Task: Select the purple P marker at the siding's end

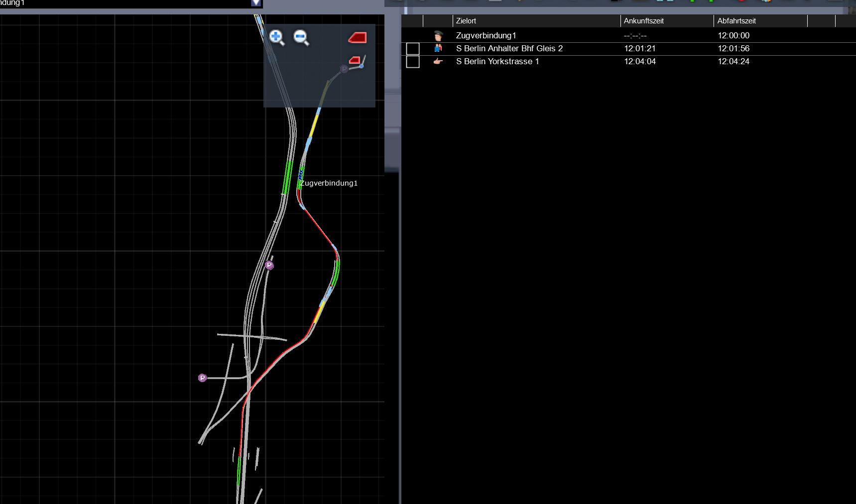Action: (202, 378)
